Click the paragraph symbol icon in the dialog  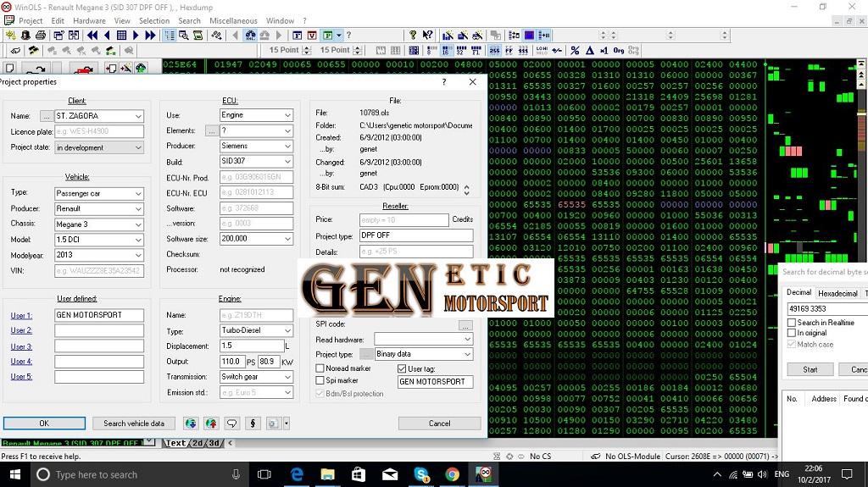click(252, 423)
